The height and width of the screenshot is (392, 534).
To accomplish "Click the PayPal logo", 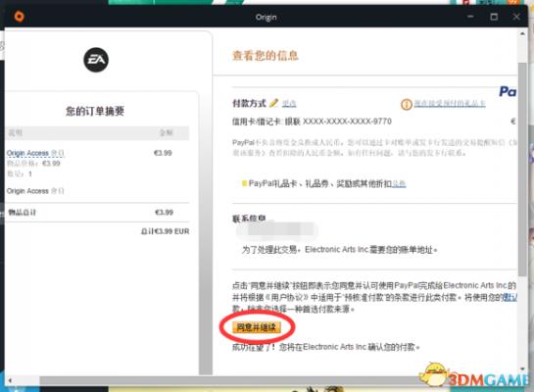I will tap(509, 91).
